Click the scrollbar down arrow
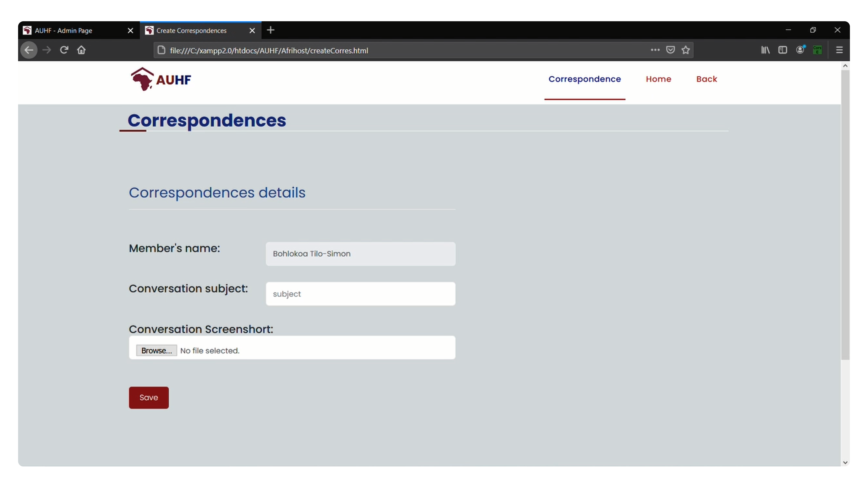 coord(845,463)
